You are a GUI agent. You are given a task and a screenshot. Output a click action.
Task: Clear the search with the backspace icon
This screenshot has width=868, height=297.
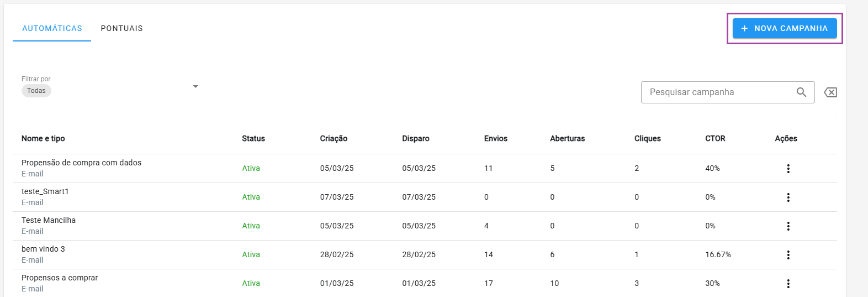click(830, 92)
